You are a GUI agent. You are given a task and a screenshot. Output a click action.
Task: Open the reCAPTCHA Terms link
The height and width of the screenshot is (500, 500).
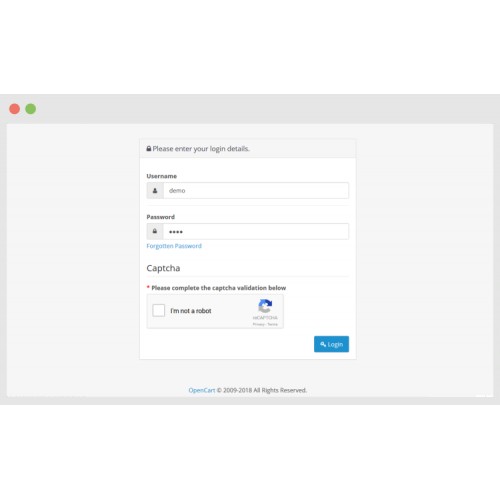(272, 324)
